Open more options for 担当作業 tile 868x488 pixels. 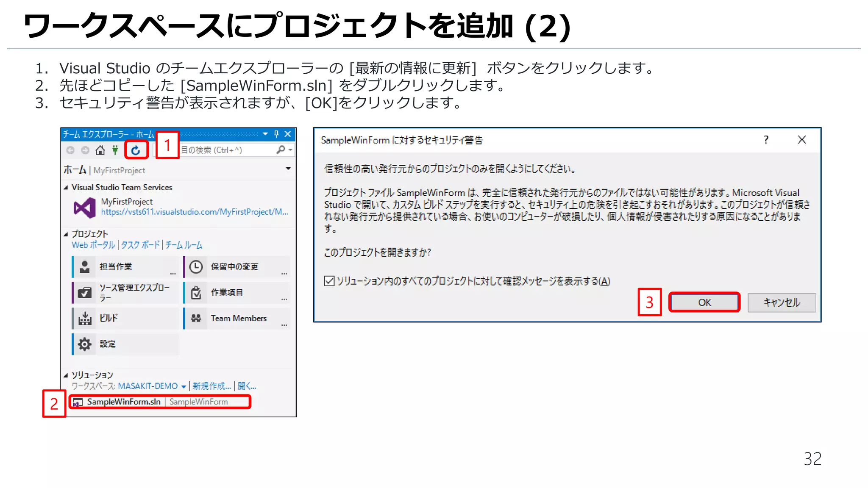click(173, 274)
